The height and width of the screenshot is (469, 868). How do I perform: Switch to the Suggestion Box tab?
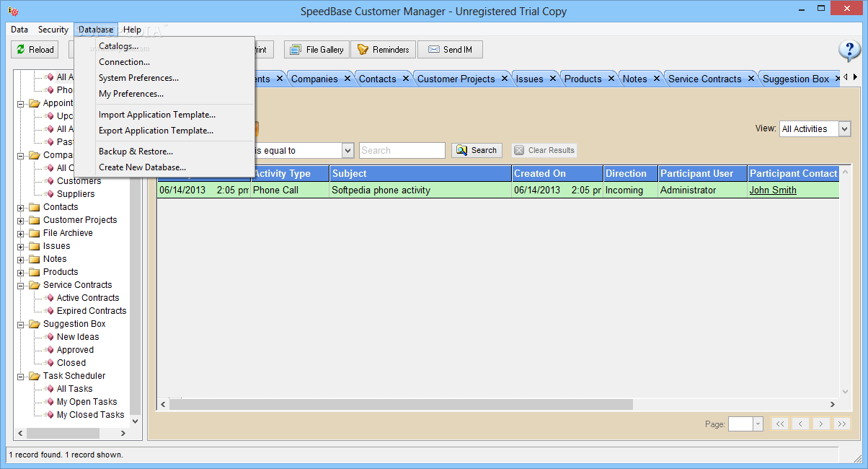796,79
